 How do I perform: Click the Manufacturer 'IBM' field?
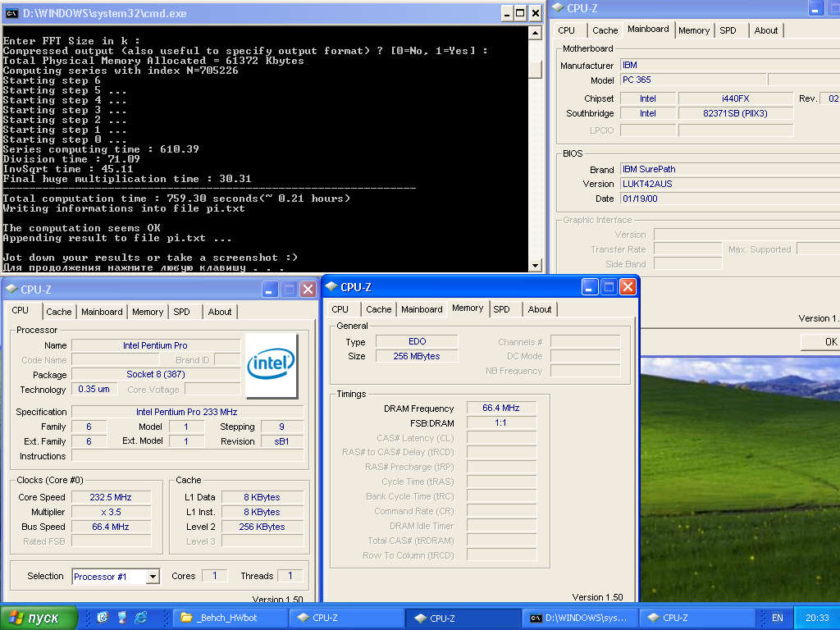pyautogui.click(x=729, y=65)
